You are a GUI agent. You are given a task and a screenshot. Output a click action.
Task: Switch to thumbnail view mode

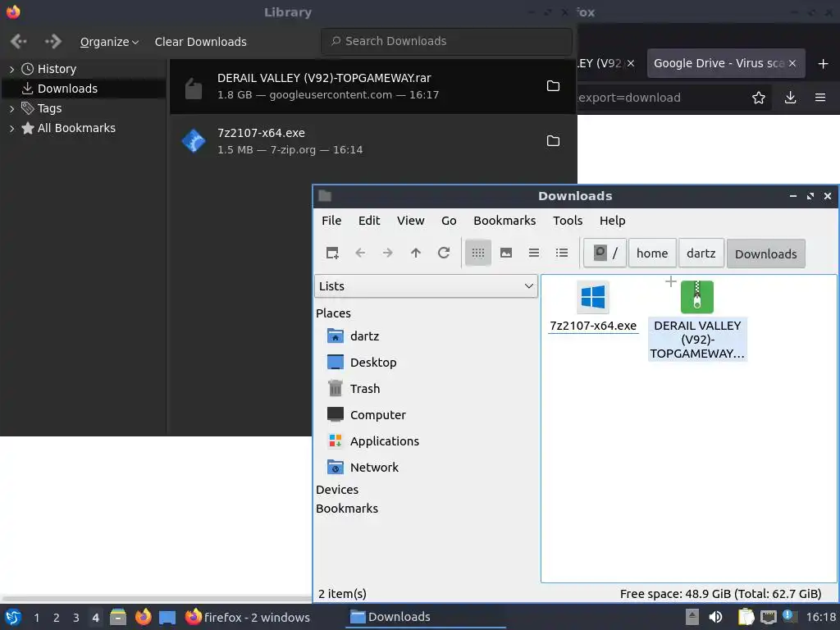[x=505, y=253]
